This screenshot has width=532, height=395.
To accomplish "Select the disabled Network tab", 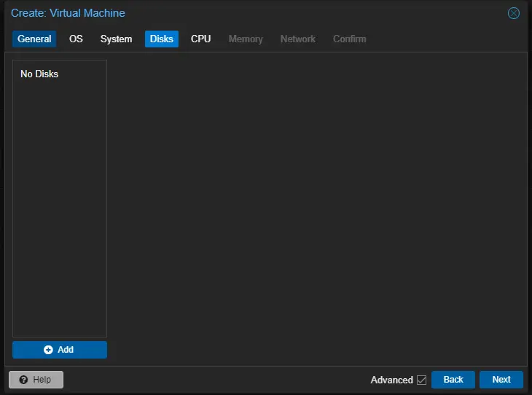I will [297, 39].
